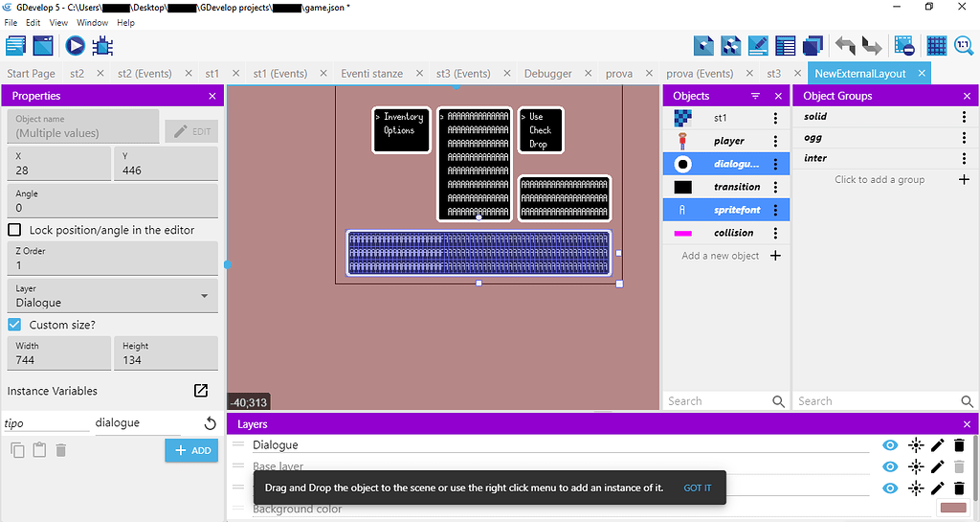Viewport: 980px width, 522px height.
Task: Open the menu for the ogg group
Action: point(964,138)
